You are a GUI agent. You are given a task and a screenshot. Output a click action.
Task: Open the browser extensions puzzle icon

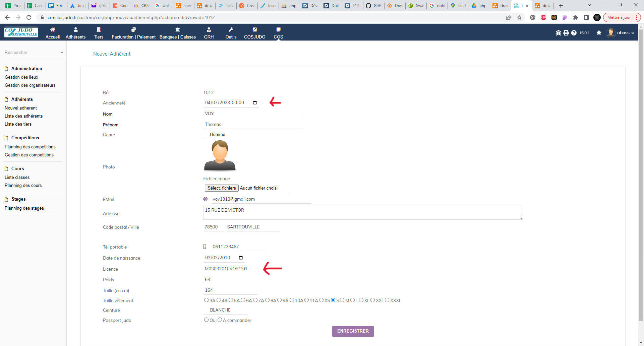click(x=576, y=17)
